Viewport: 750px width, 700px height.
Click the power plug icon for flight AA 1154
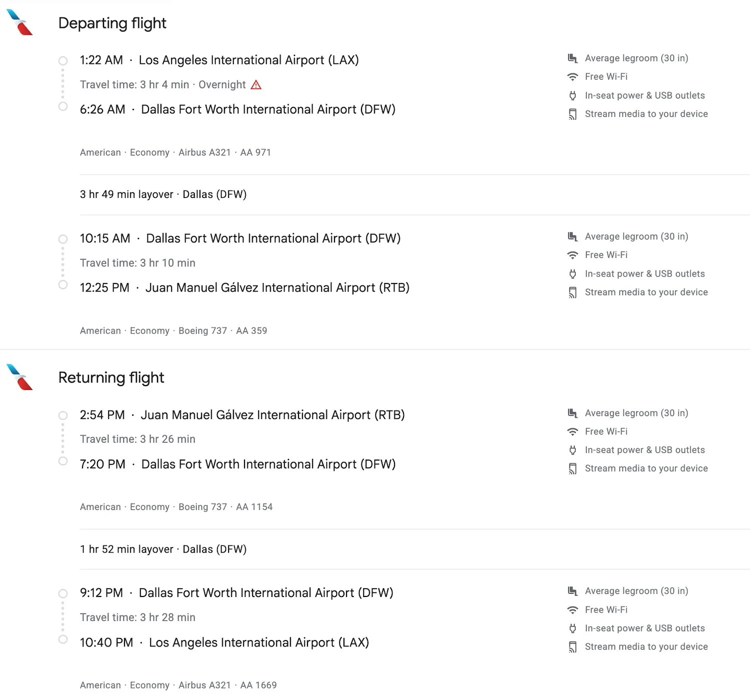tap(572, 450)
